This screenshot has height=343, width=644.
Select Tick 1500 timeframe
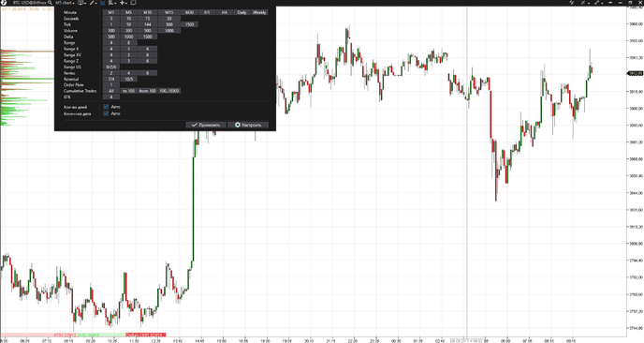point(189,24)
